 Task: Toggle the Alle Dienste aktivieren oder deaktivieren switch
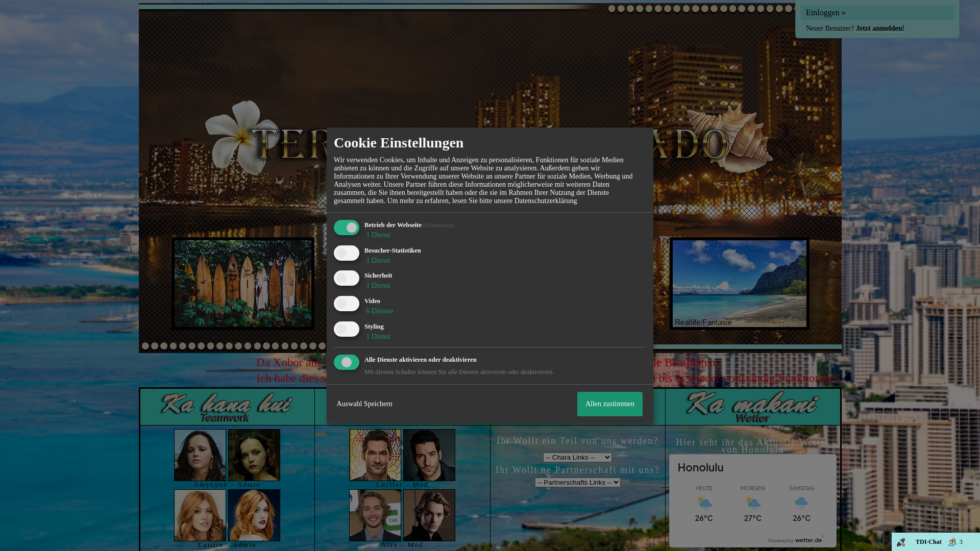coord(347,362)
